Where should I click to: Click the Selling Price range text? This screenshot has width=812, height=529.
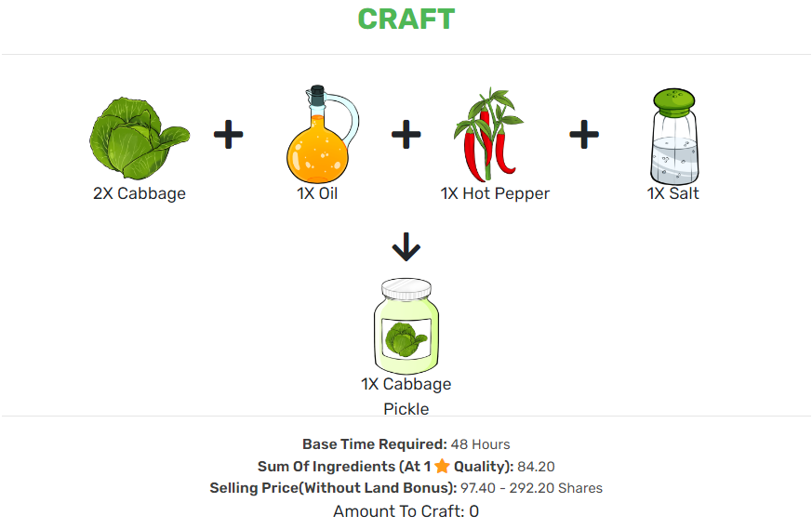click(531, 488)
